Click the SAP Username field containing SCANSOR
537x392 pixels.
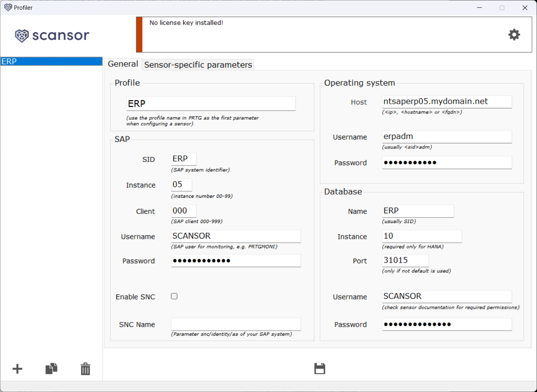click(236, 236)
